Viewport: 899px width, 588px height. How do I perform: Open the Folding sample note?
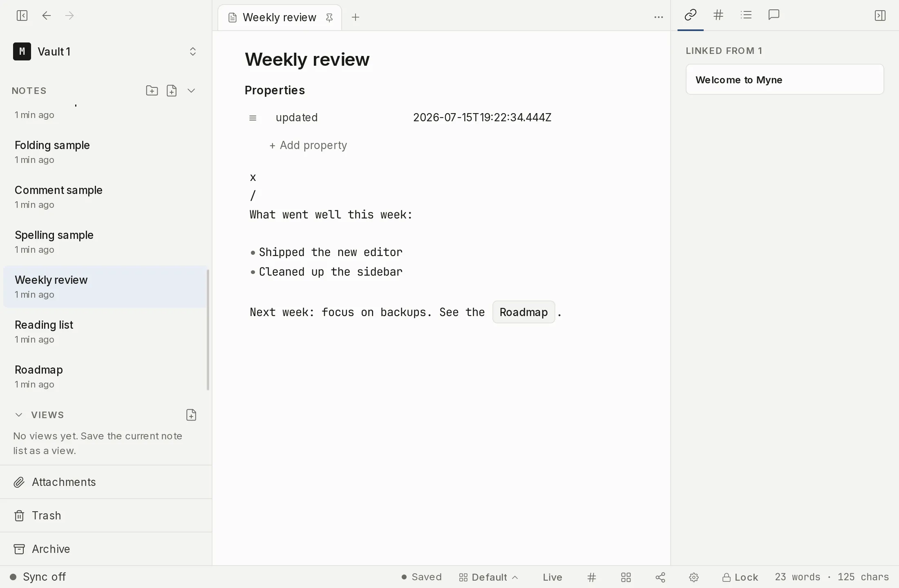[x=105, y=152]
